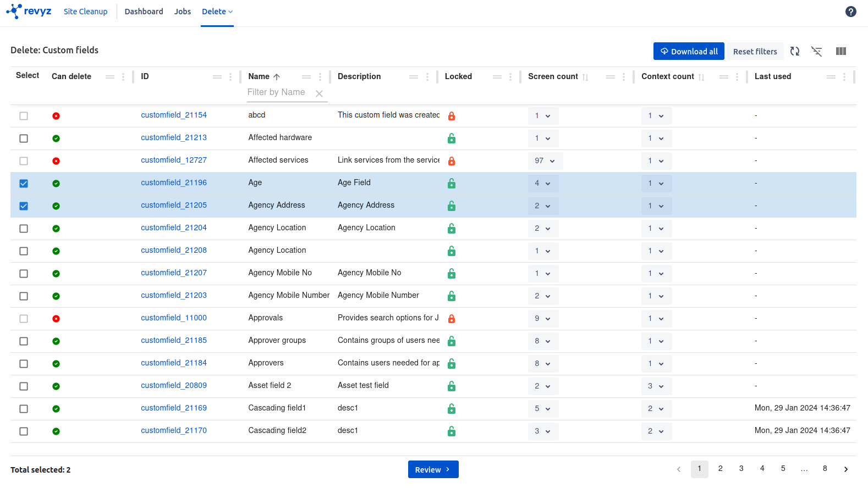Screen dimensions: 868x488
Task: Switch to the Dashboard tab
Action: pos(144,12)
